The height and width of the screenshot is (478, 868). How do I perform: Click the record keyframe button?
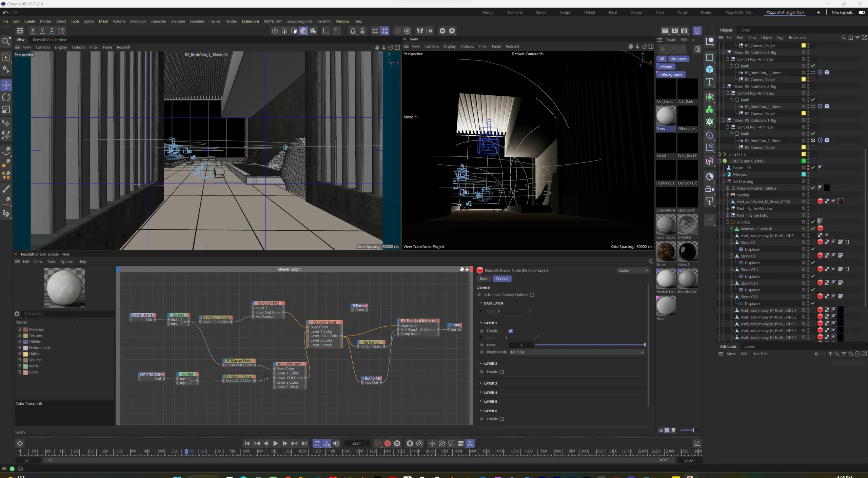pos(378,443)
